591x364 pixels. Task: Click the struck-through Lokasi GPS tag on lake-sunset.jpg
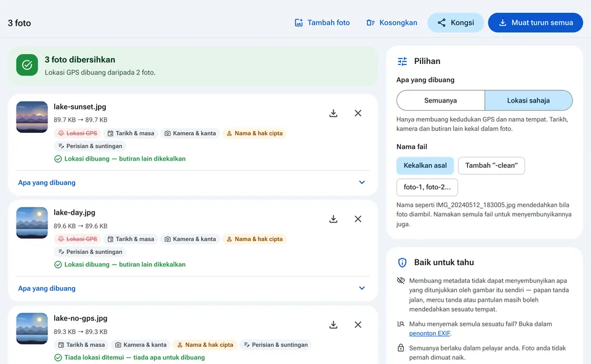(x=78, y=133)
